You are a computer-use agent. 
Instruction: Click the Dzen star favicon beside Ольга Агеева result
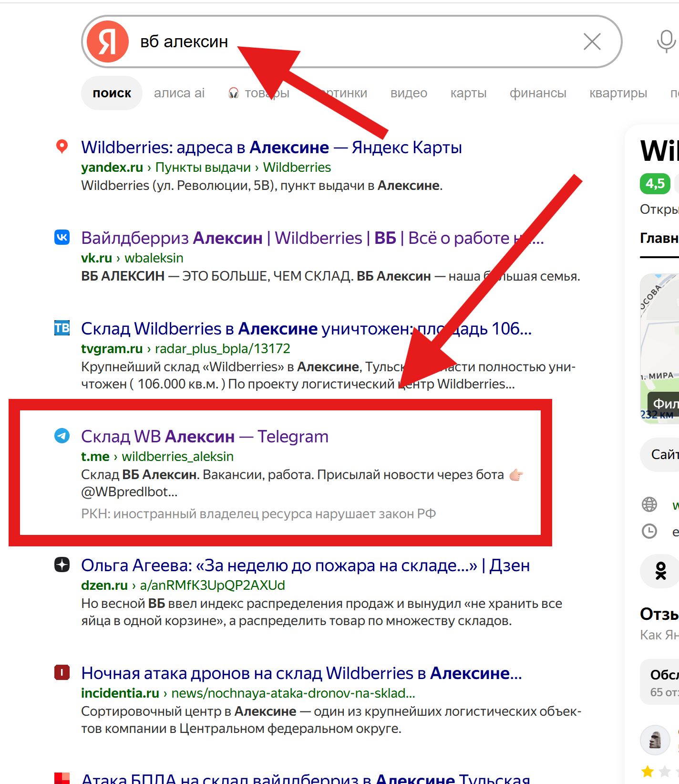(x=62, y=564)
